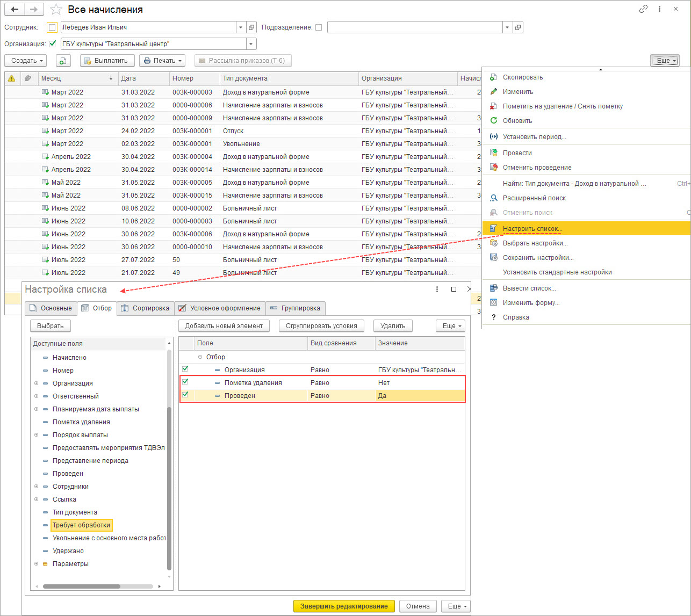Collapse the Отбор group node
This screenshot has width=691, height=616.
click(200, 357)
